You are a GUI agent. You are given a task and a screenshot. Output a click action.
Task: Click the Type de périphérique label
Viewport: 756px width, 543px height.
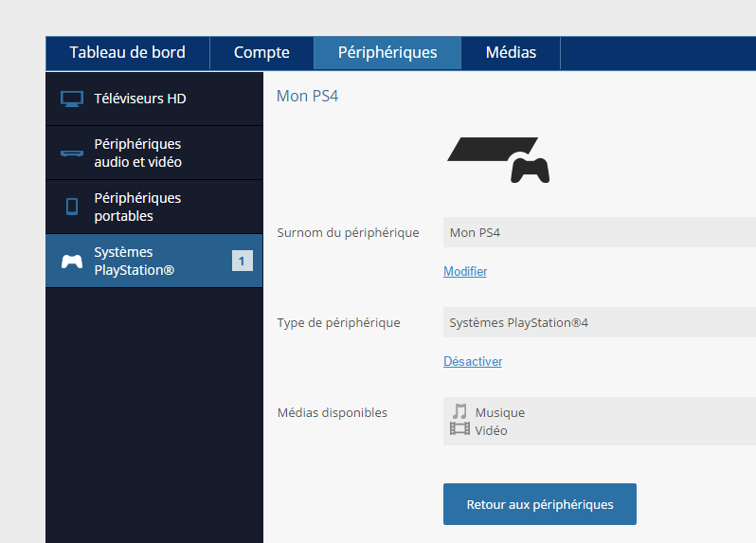(x=338, y=322)
